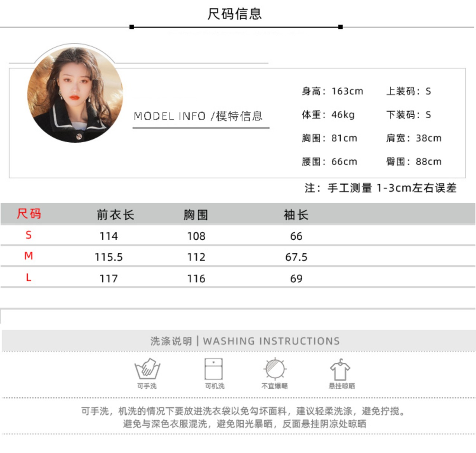Click the machine wash icon

pos(213,369)
